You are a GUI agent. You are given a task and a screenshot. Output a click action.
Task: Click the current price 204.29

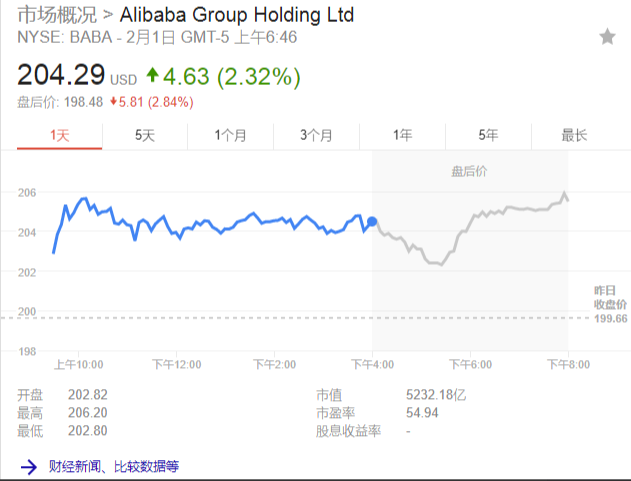coord(60,76)
